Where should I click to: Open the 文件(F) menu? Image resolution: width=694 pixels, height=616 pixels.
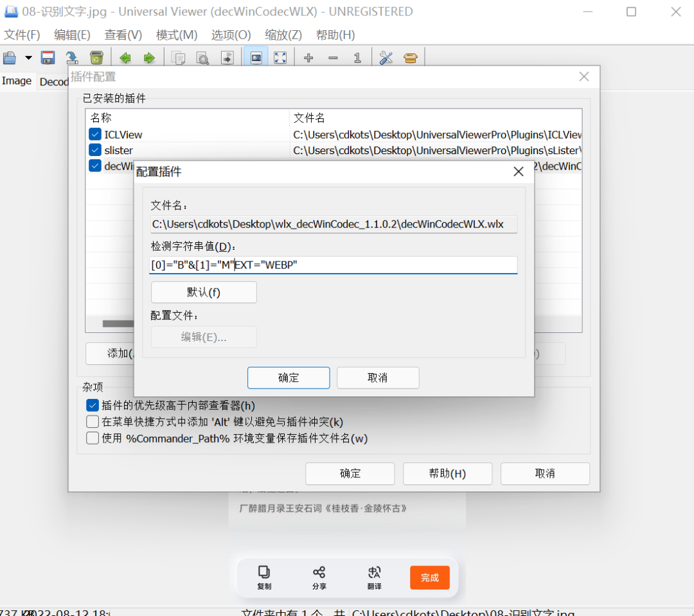pyautogui.click(x=22, y=35)
